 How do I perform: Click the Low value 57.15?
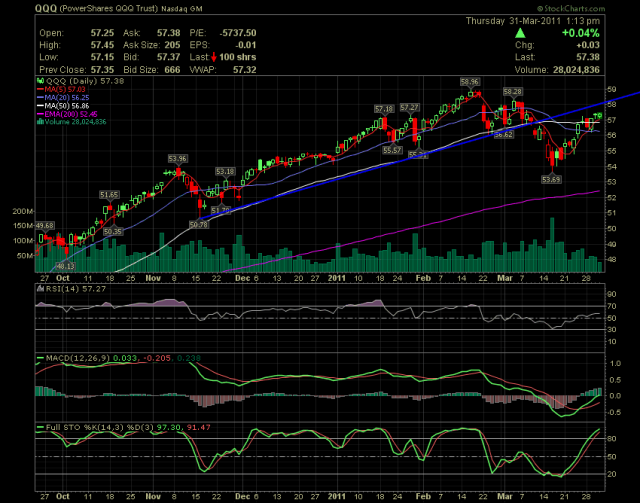102,57
